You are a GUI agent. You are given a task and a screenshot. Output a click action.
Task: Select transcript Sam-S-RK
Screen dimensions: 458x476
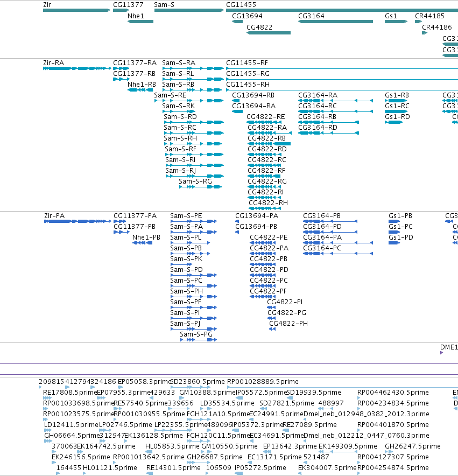coord(179,106)
